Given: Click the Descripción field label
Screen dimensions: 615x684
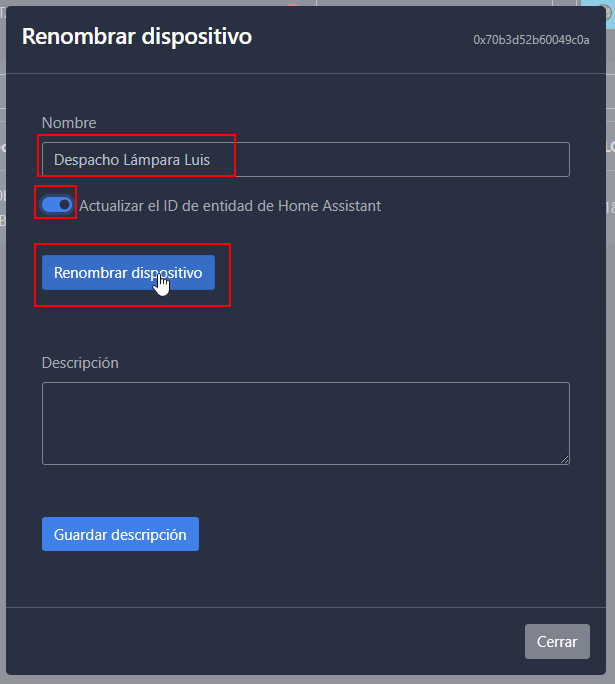Looking at the screenshot, I should [80, 362].
